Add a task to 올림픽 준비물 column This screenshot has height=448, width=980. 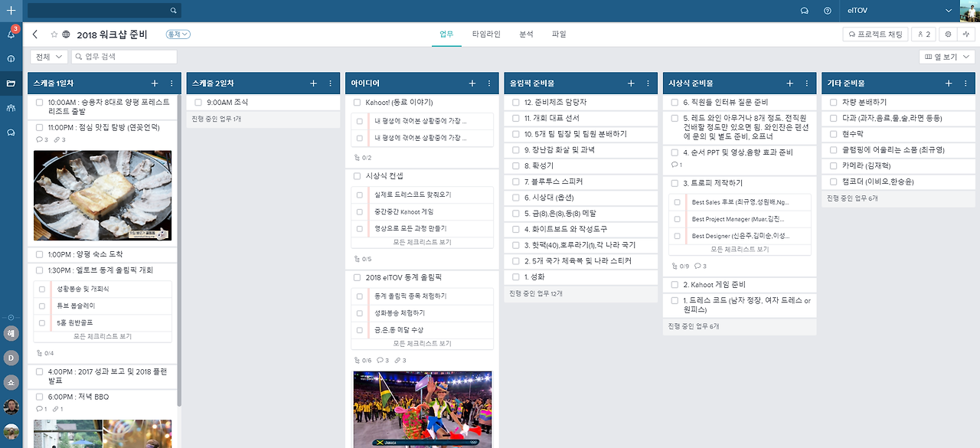(631, 83)
